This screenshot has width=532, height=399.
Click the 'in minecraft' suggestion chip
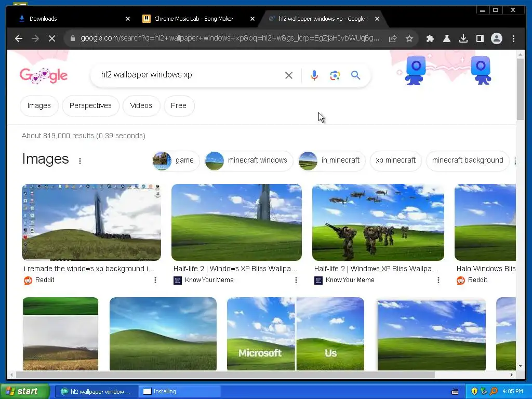pyautogui.click(x=331, y=161)
